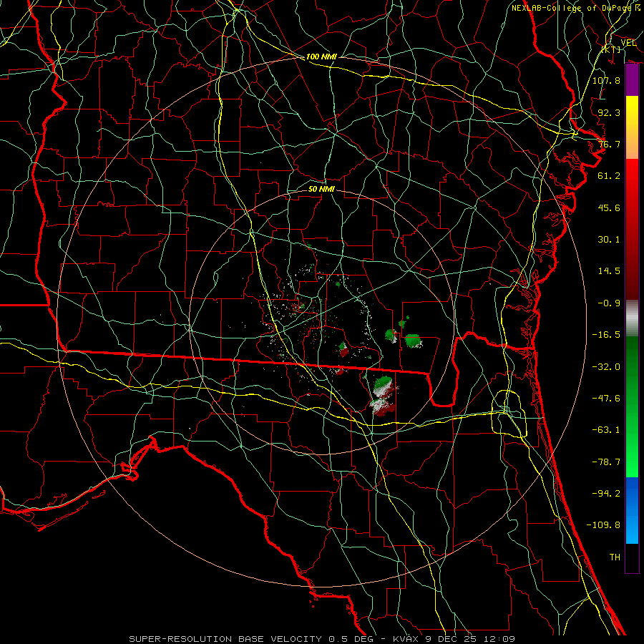Select the 61.2 velocity scale value
Viewport: 644px width, 644px height.
pyautogui.click(x=609, y=175)
